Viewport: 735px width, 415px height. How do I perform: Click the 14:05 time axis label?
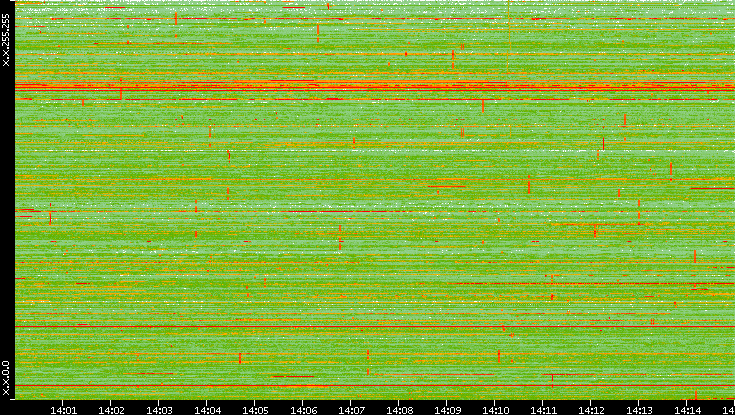coord(255,410)
